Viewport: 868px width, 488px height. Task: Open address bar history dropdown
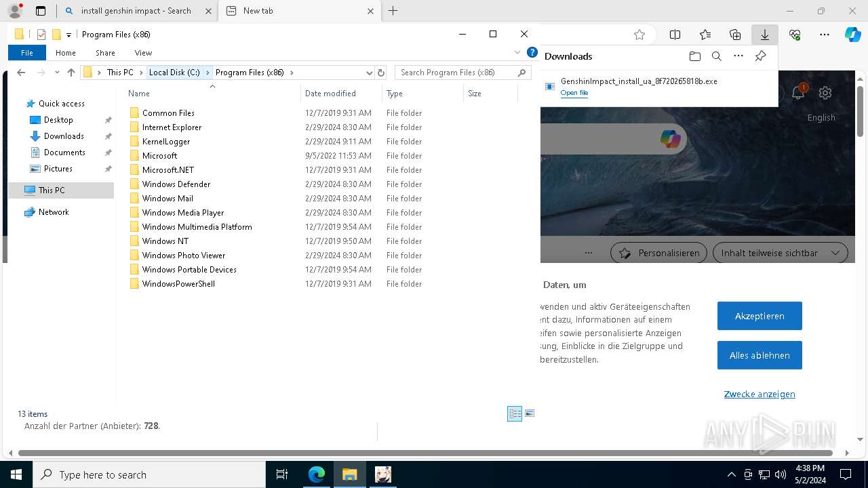369,73
